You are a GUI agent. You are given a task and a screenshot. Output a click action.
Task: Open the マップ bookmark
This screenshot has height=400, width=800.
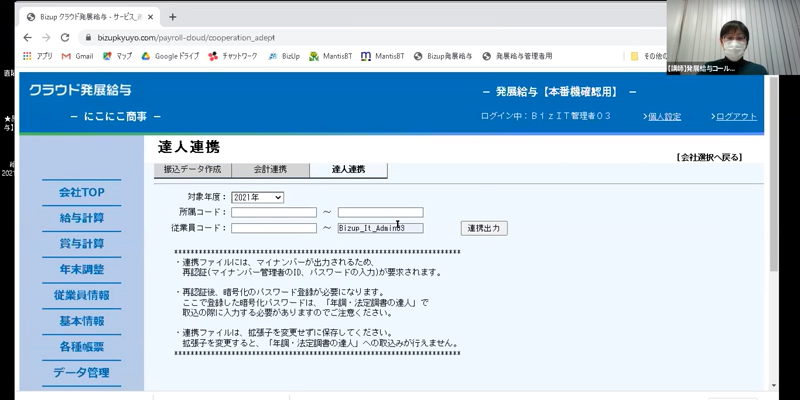point(117,56)
